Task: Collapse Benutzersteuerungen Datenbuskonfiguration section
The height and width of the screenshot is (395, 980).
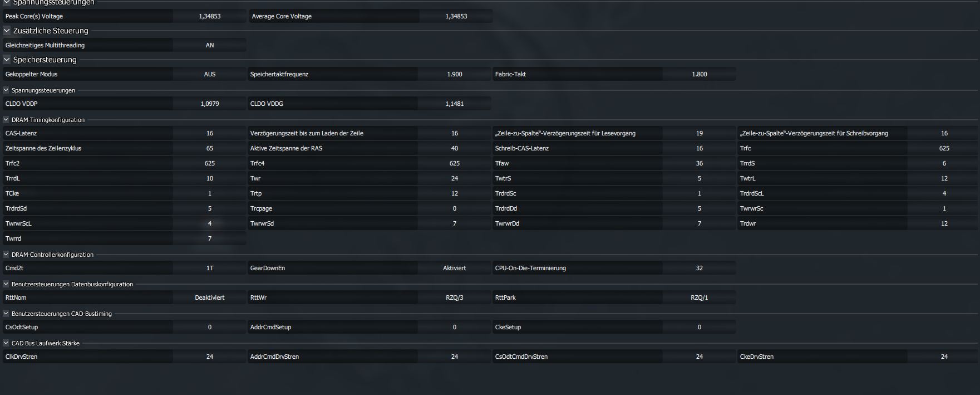Action: [x=6, y=284]
